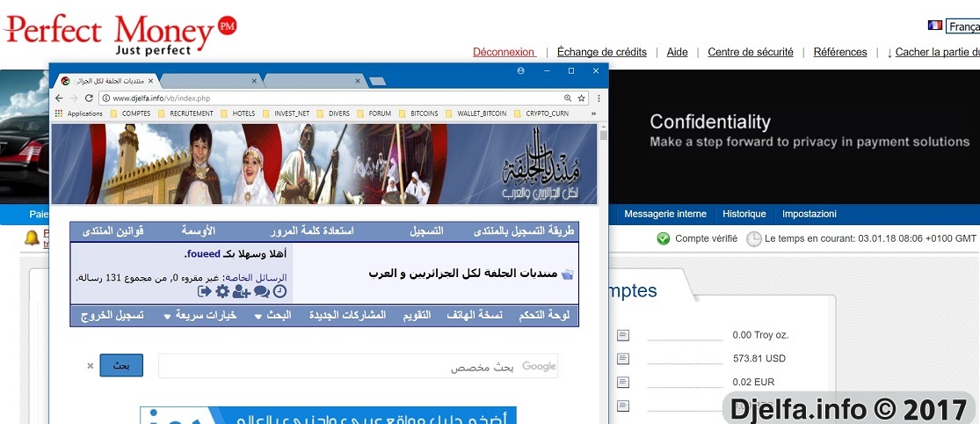Close the second blank browser tab
The image size is (980, 424).
point(254,81)
